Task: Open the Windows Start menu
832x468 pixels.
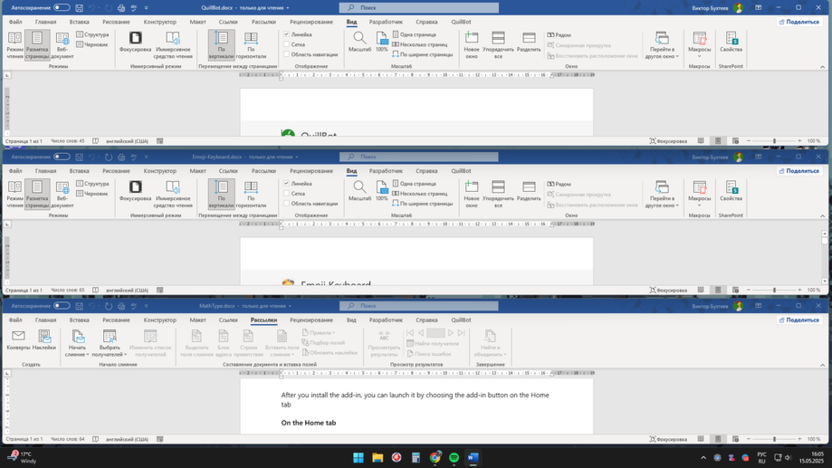Action: coord(358,457)
